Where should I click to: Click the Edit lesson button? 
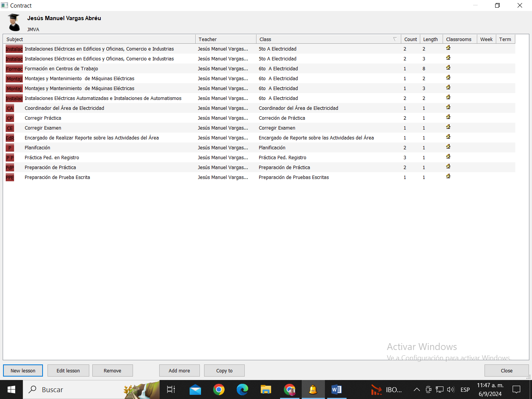click(68, 370)
